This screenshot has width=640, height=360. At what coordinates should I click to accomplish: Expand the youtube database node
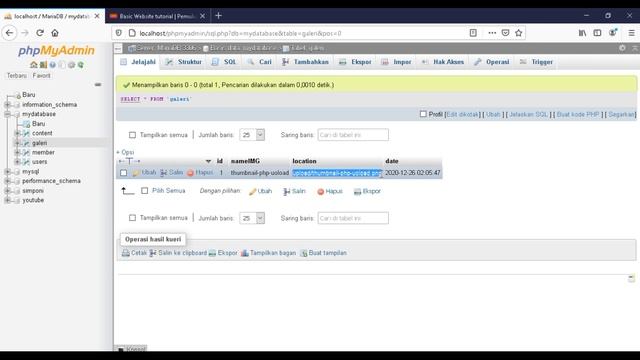7,200
